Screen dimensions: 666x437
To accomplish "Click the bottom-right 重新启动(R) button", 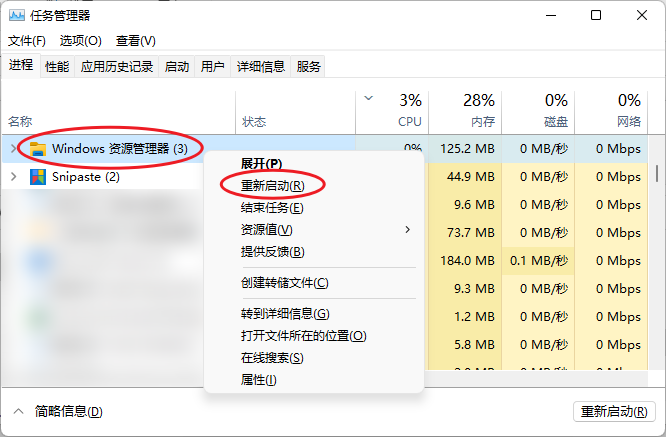I will pos(614,412).
